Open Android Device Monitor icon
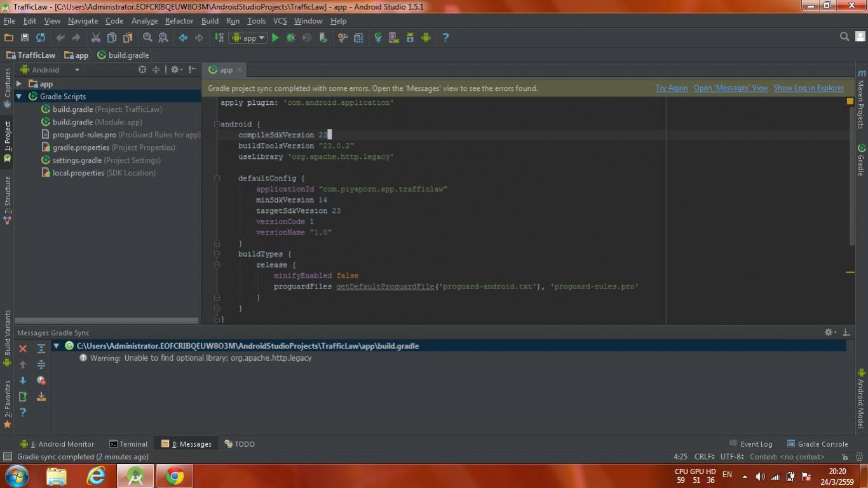868x488 pixels. point(426,38)
